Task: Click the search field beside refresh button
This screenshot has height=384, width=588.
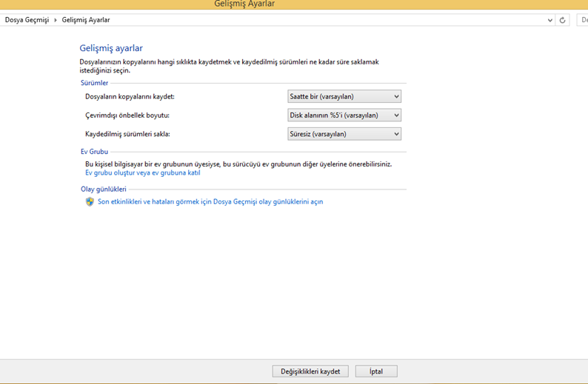Action: click(x=582, y=20)
